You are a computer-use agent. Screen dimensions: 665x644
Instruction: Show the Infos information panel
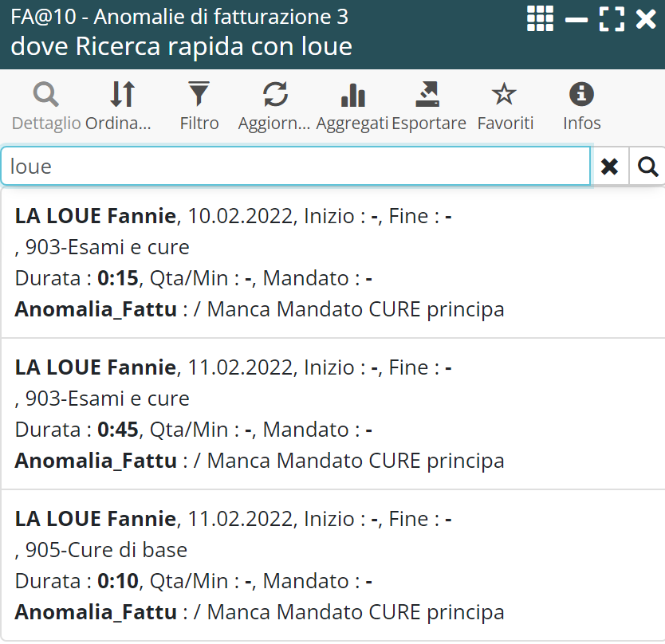click(x=581, y=96)
